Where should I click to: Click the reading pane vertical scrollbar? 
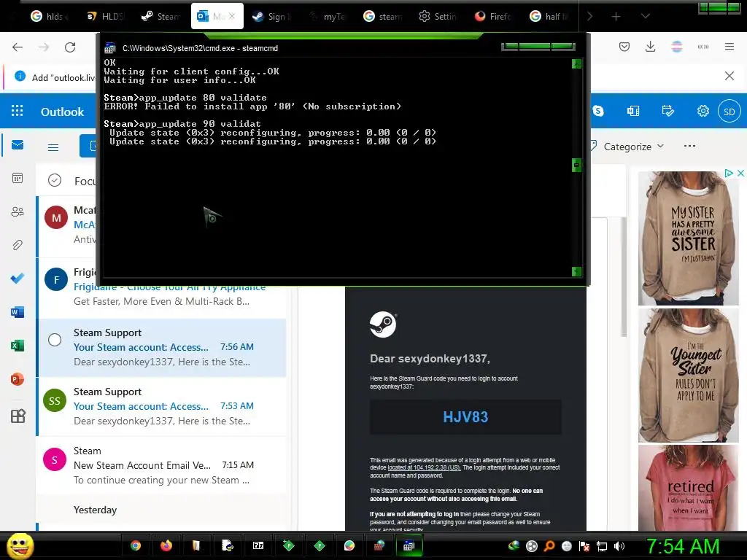[x=624, y=276]
